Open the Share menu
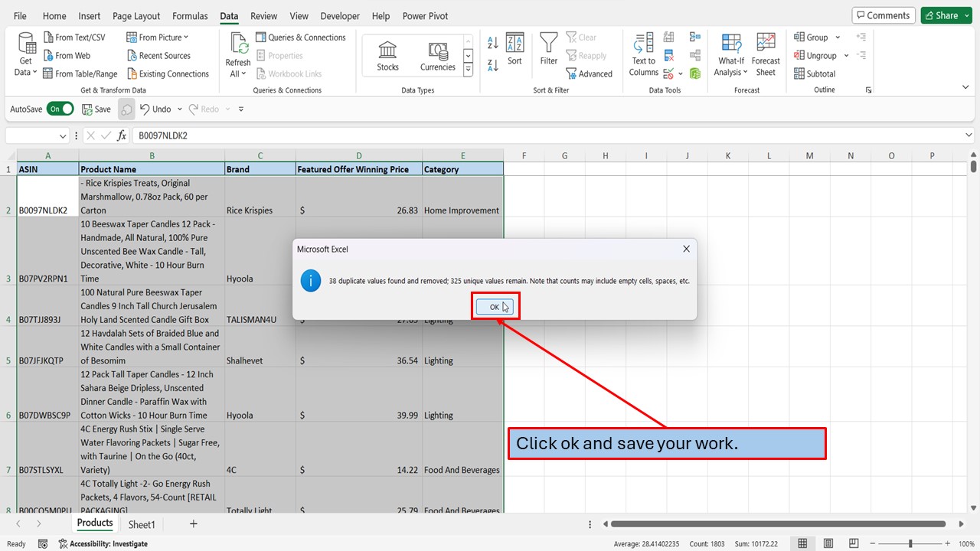 point(946,15)
